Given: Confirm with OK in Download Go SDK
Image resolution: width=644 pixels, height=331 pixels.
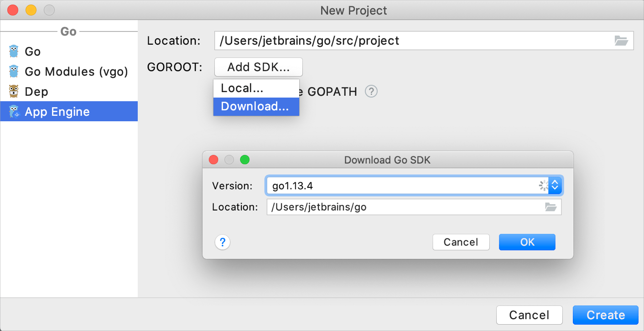Looking at the screenshot, I should tap(527, 242).
